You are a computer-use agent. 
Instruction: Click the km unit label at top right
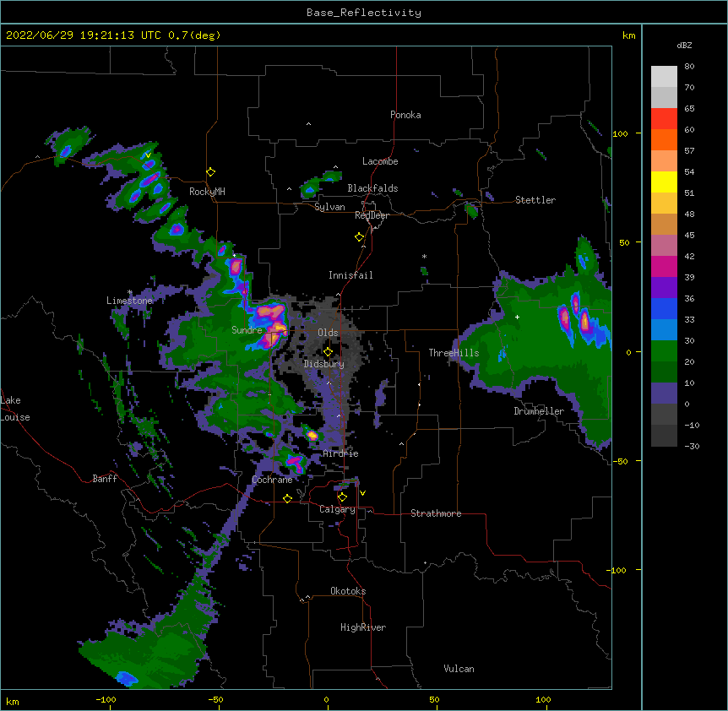coord(629,35)
